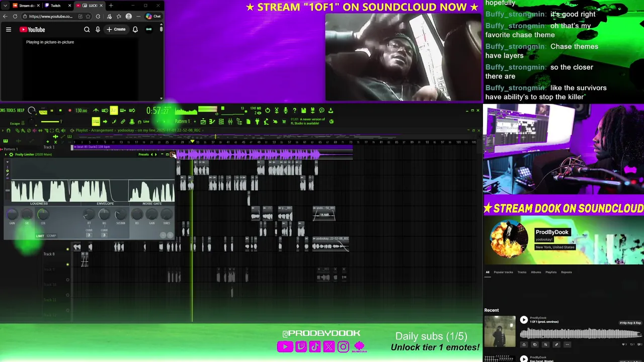The image size is (644, 362).
Task: Open Popular tracks tab on SoundCloud
Action: pos(503,272)
